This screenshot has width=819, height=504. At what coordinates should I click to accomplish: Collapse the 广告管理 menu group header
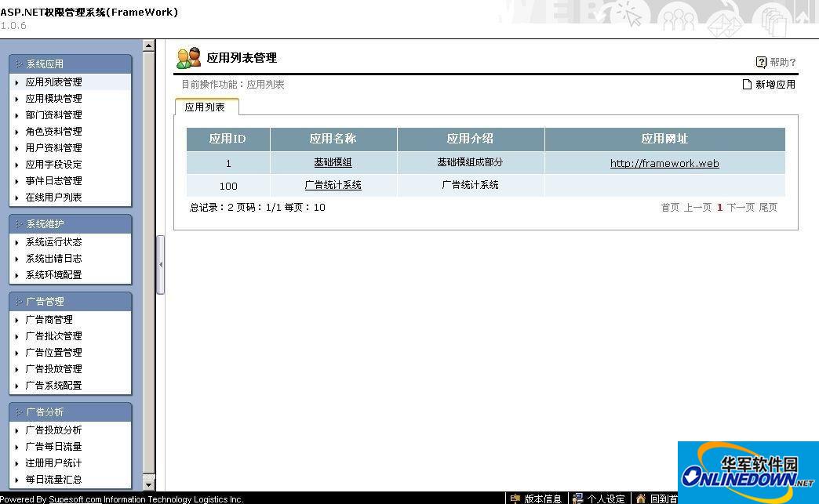[71, 302]
